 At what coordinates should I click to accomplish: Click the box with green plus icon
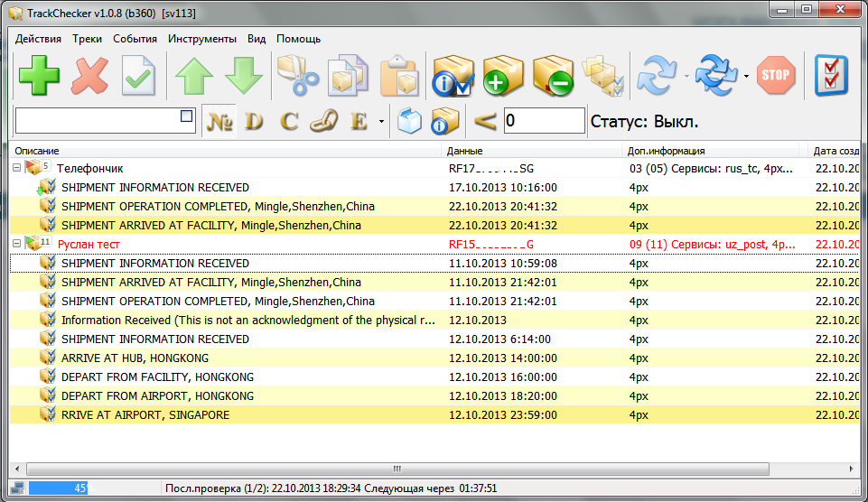tap(503, 76)
